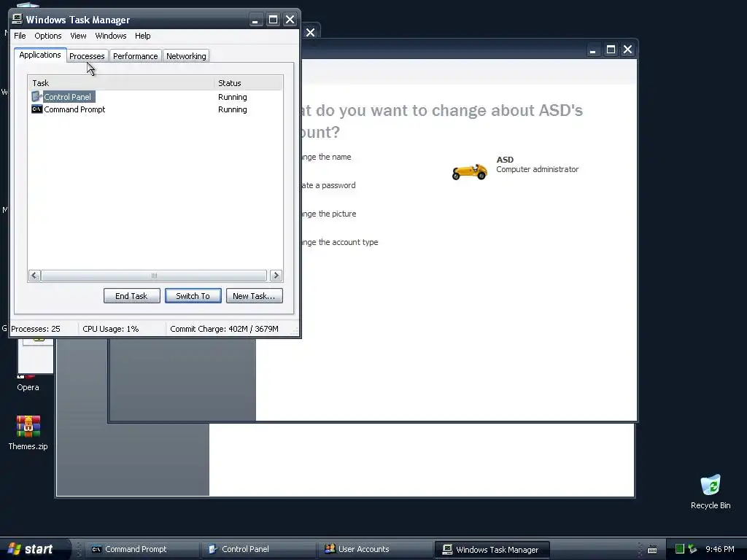Click the 'create a password' link in User Accounts
This screenshot has width=747, height=560.
(328, 185)
